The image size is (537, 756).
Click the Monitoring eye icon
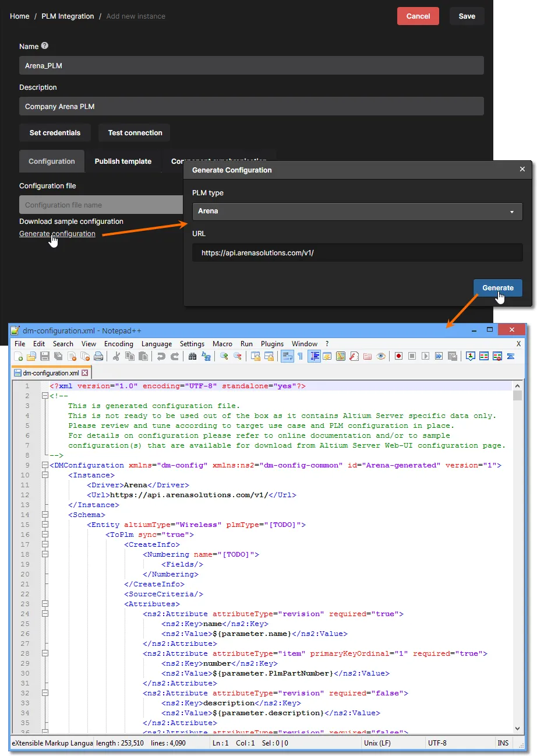click(381, 356)
